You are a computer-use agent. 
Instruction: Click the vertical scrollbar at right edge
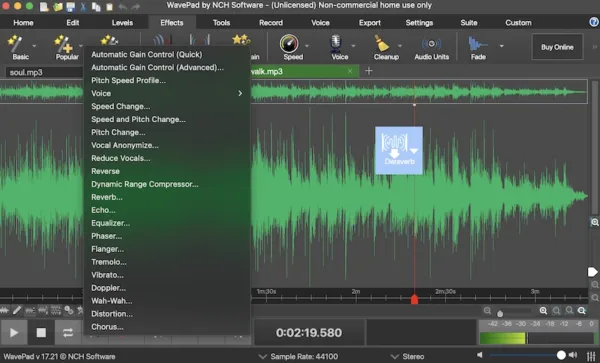click(594, 147)
